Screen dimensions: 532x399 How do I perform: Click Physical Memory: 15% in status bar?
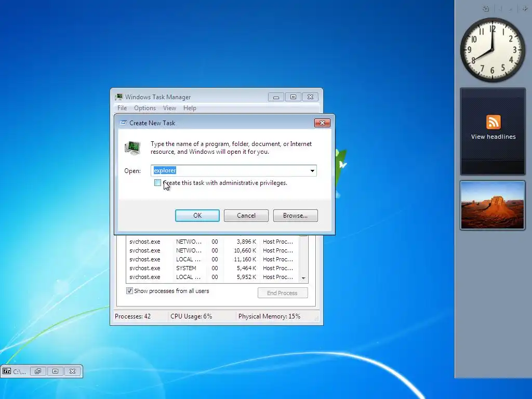click(270, 316)
